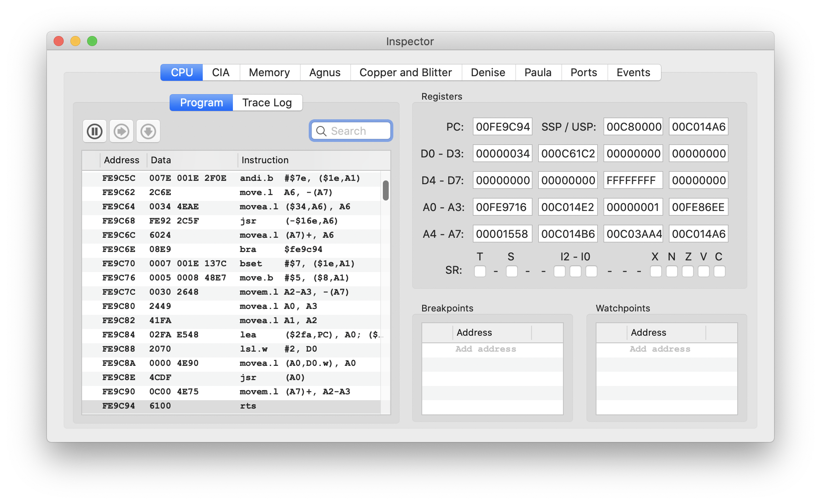Click the disassembly list scrollbar thumb
821x504 pixels.
pyautogui.click(x=386, y=190)
